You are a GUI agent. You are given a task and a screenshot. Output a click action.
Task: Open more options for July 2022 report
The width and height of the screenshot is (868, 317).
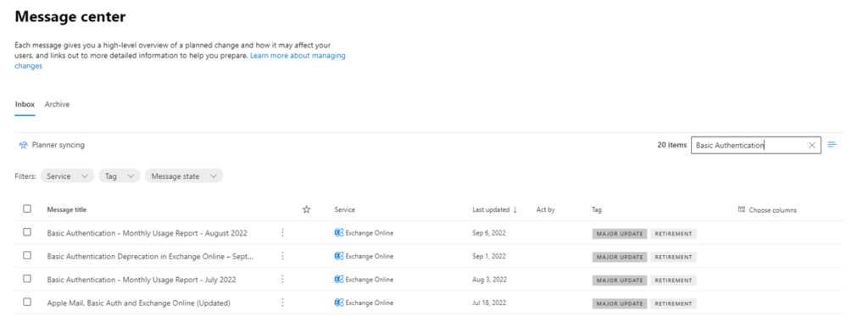(x=282, y=280)
